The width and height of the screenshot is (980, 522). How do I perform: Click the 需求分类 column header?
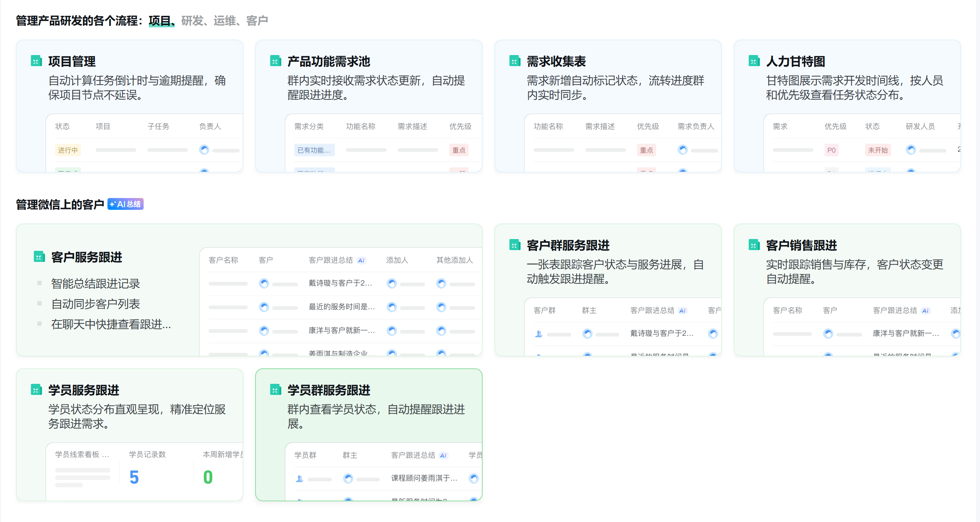click(309, 126)
